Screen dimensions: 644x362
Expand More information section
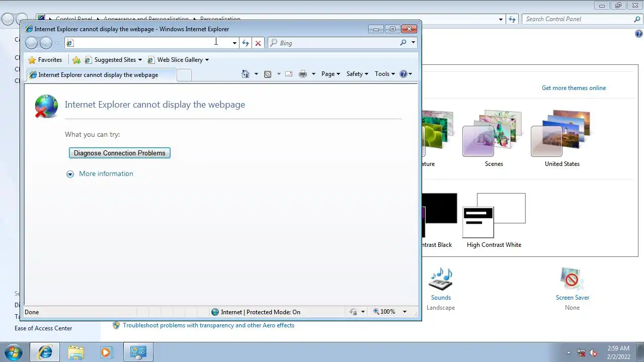100,173
